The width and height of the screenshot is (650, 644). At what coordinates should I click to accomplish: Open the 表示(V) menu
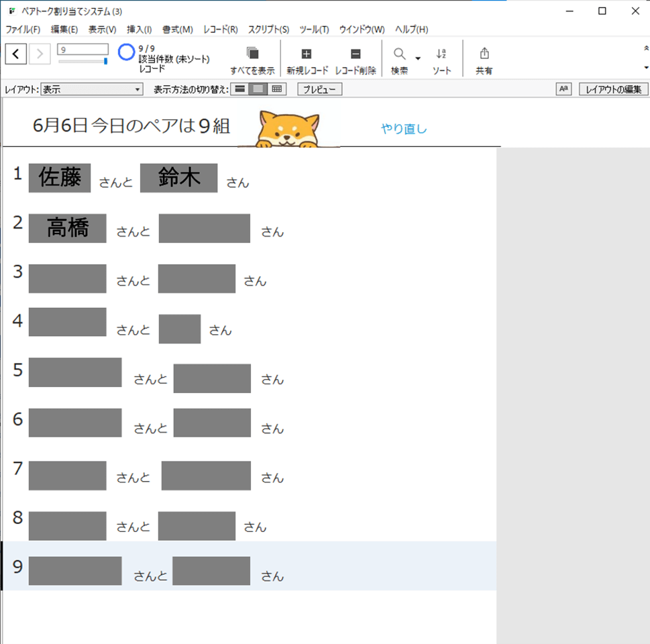click(x=102, y=30)
